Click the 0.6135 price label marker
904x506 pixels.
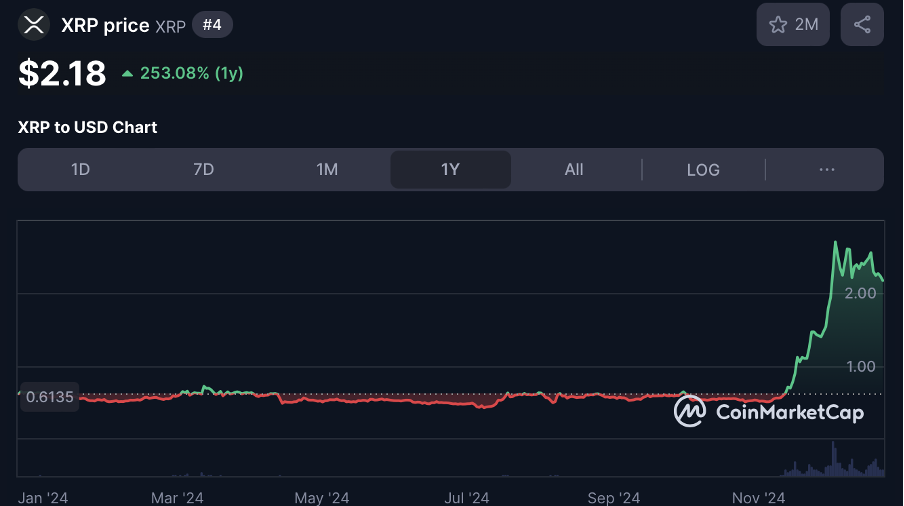49,397
